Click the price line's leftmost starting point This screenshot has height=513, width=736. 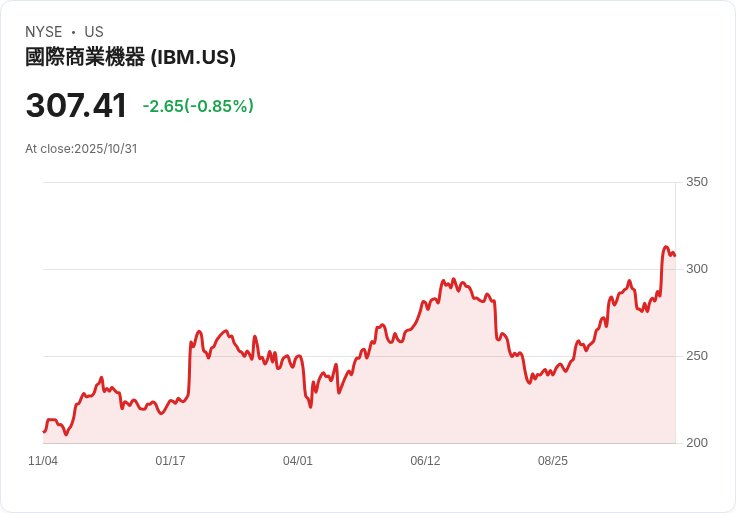point(43,431)
